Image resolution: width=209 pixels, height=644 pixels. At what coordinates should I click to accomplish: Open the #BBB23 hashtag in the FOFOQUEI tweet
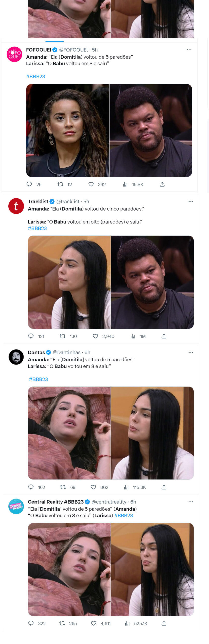(36, 76)
